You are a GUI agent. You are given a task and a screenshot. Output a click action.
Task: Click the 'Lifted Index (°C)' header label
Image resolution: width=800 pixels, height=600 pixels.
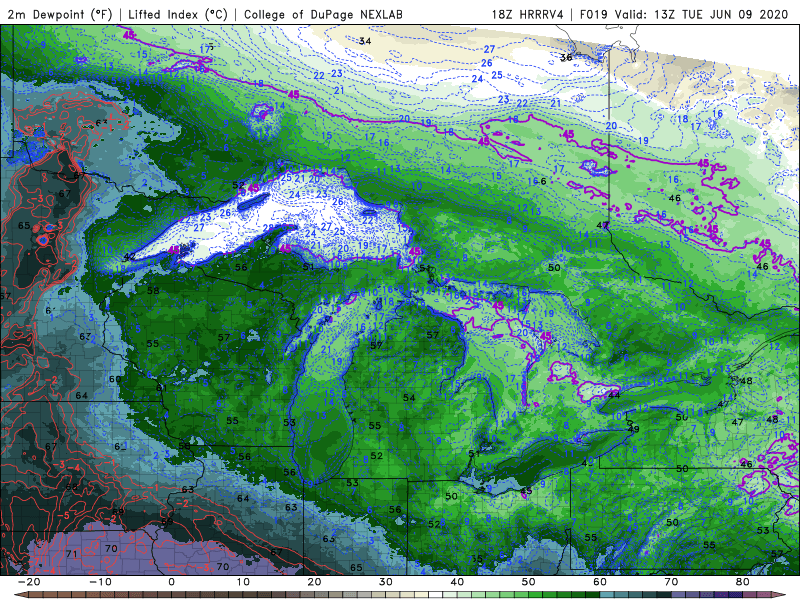point(178,14)
